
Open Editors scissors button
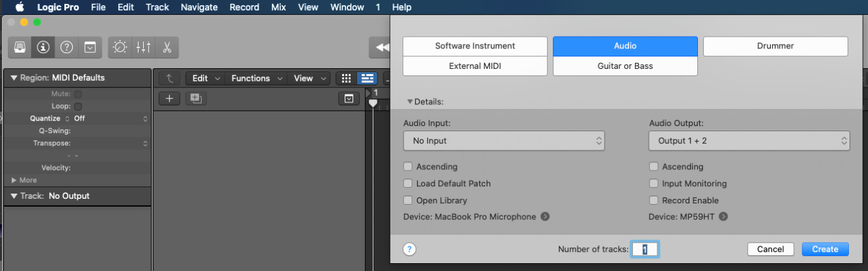click(167, 47)
